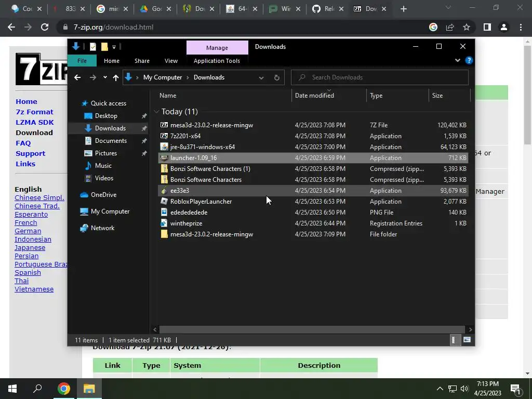The height and width of the screenshot is (399, 532).
Task: Click the chevron before My Computer in path
Action: tap(137, 78)
